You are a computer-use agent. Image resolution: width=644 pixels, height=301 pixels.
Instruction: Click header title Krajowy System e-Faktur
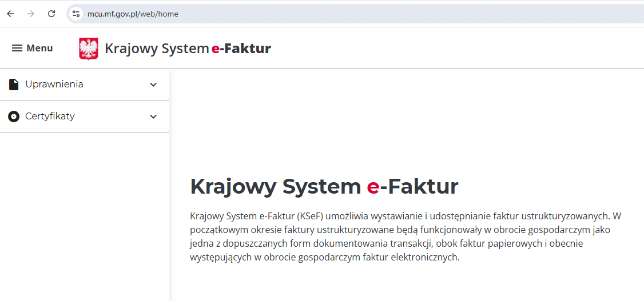(x=188, y=49)
